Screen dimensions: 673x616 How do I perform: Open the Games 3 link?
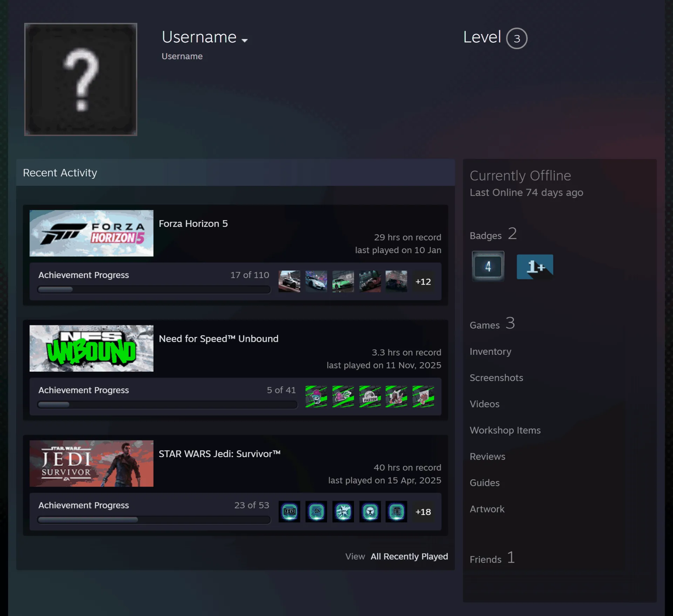[492, 323]
